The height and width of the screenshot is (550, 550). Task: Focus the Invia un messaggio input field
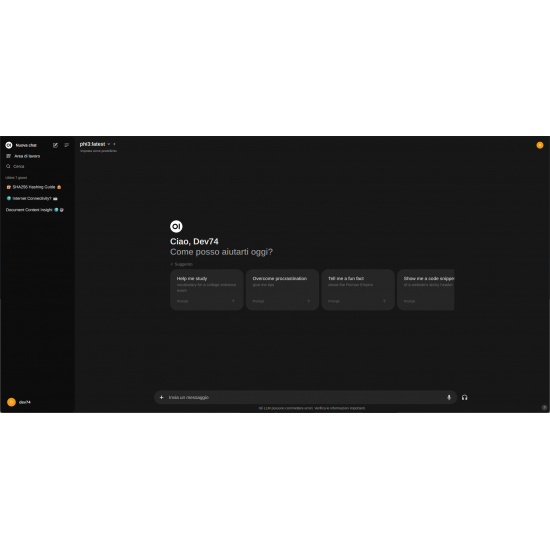305,397
